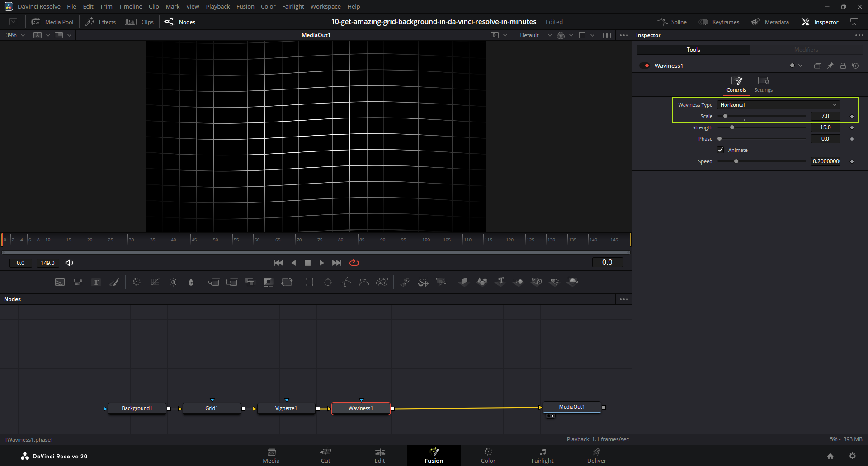Viewport: 868px width, 466px height.
Task: Add a Blur node using droplet icon
Action: [191, 282]
